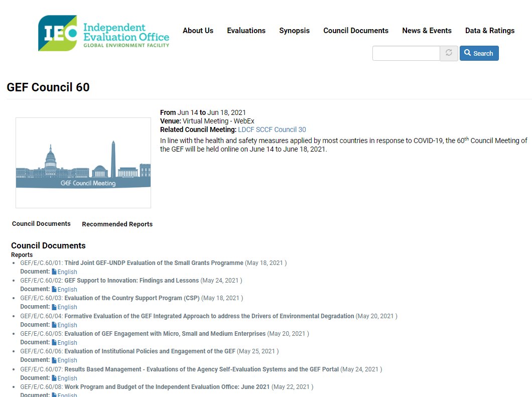Open English link for GEF Support to Innovation
Viewport: 532px width, 397px height.
click(x=67, y=290)
